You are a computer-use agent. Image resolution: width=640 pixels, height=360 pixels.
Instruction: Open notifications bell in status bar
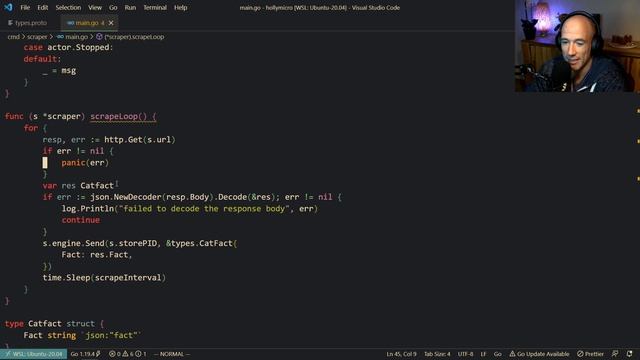[629, 354]
